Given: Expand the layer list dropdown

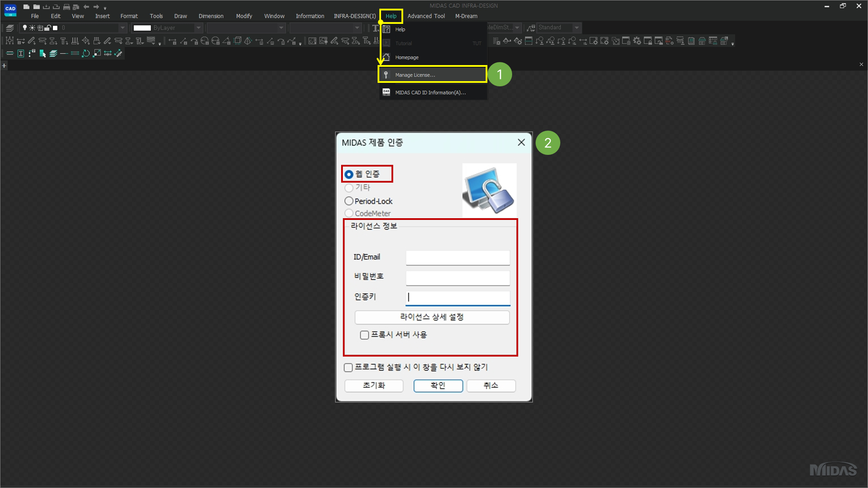Looking at the screenshot, I should pos(122,28).
